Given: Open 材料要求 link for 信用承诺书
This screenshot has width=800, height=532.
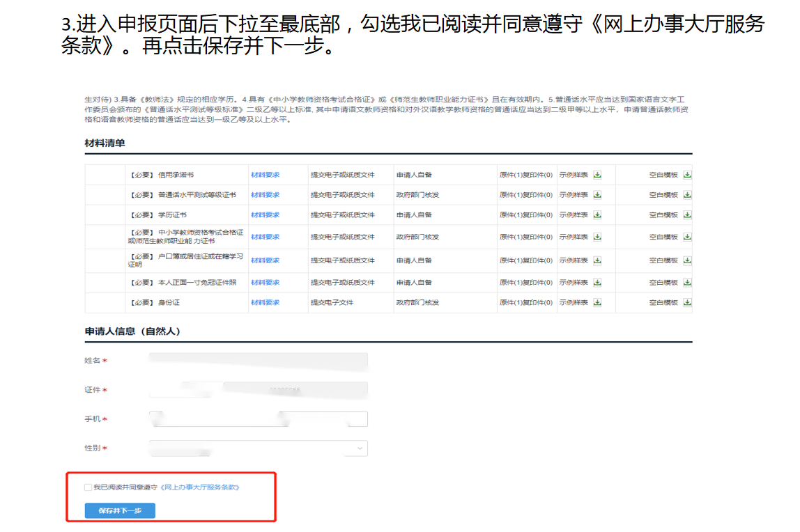Looking at the screenshot, I should pos(265,175).
